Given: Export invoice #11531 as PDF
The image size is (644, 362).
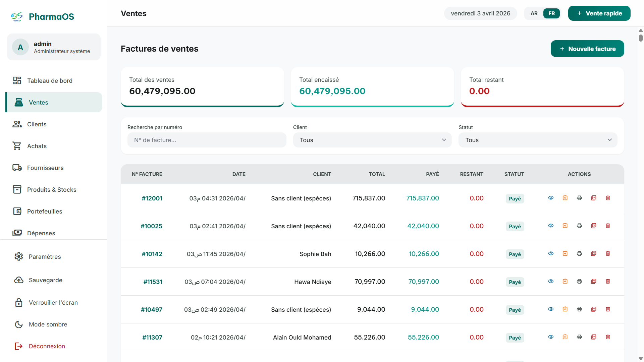Looking at the screenshot, I should click(593, 282).
